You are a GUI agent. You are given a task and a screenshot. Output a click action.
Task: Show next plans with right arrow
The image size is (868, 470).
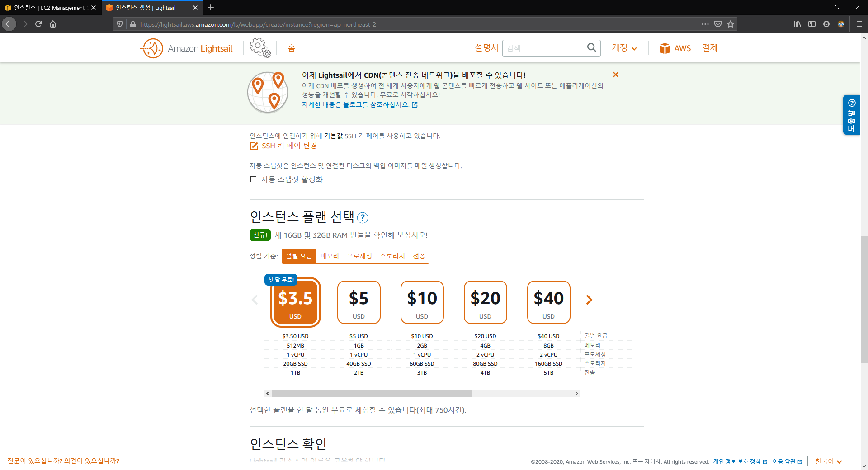pos(589,300)
